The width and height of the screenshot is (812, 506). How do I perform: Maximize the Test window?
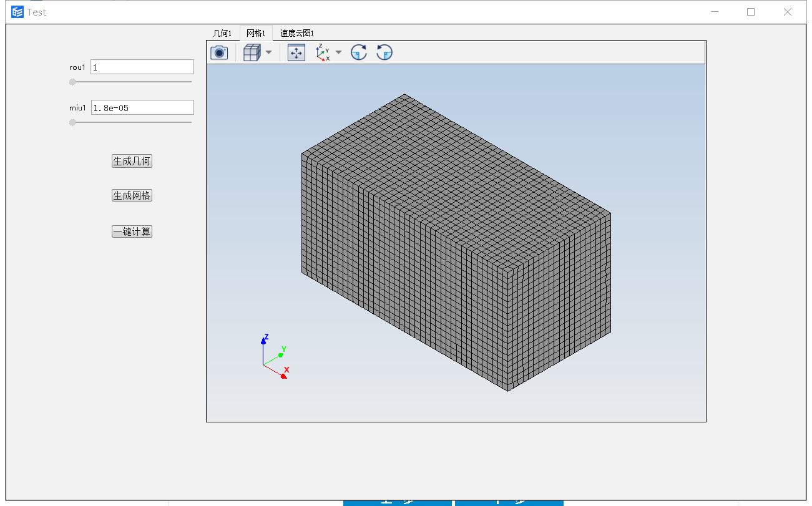coord(751,12)
